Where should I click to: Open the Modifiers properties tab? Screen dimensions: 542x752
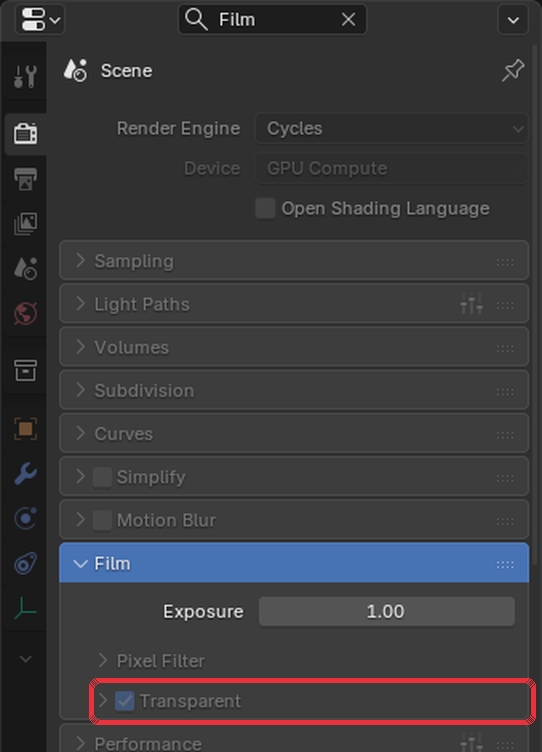[25, 473]
